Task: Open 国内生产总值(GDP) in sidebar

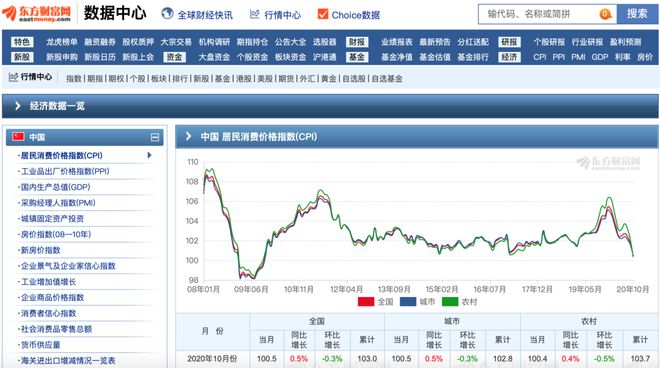Action: [x=55, y=187]
